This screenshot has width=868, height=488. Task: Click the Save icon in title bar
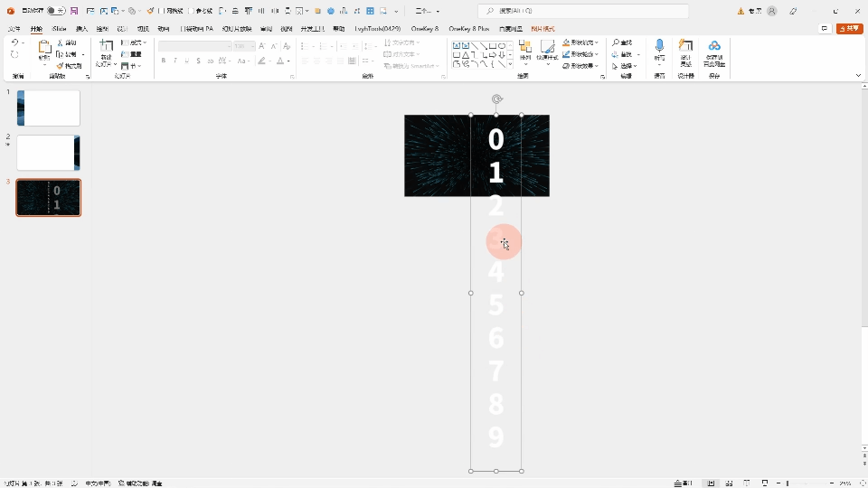pyautogui.click(x=74, y=11)
